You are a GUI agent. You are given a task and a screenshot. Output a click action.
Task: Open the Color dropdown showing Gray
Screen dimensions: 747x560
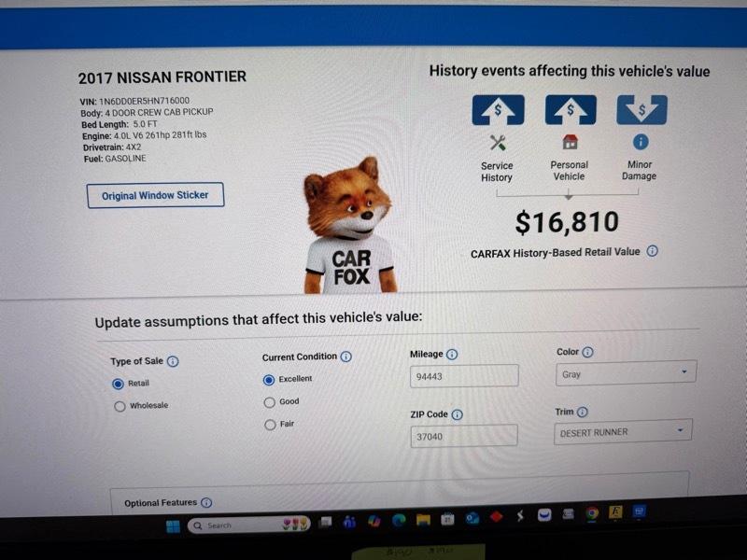tap(626, 373)
